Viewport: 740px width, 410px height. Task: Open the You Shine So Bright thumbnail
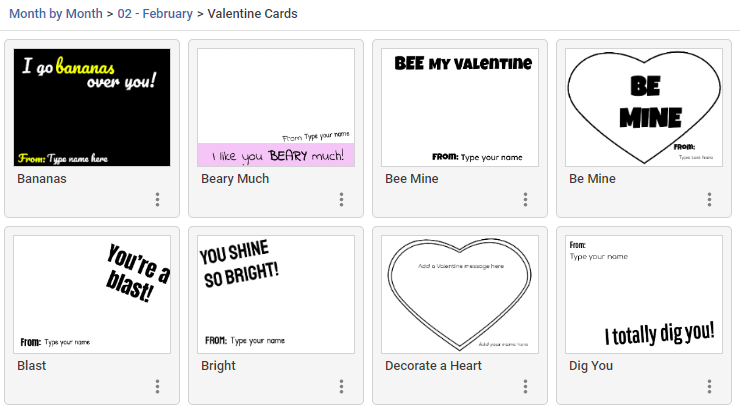coord(276,294)
